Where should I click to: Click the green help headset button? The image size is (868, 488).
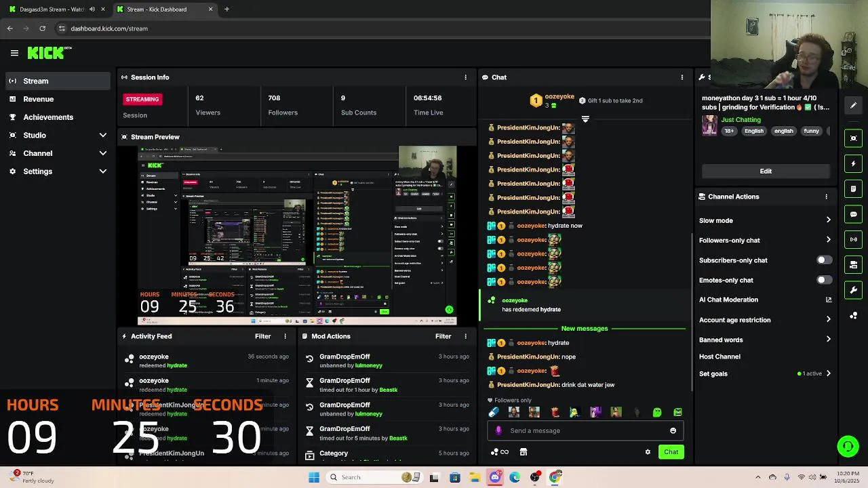pos(848,446)
